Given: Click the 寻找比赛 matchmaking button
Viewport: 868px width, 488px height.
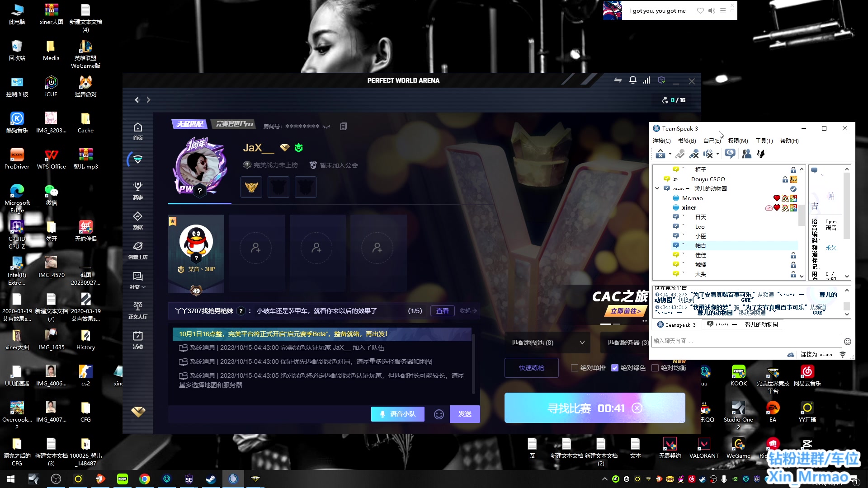Looking at the screenshot, I should coord(595,408).
